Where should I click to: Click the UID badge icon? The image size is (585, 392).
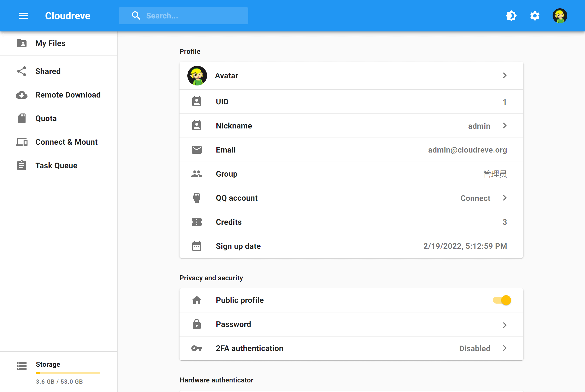pos(197,101)
